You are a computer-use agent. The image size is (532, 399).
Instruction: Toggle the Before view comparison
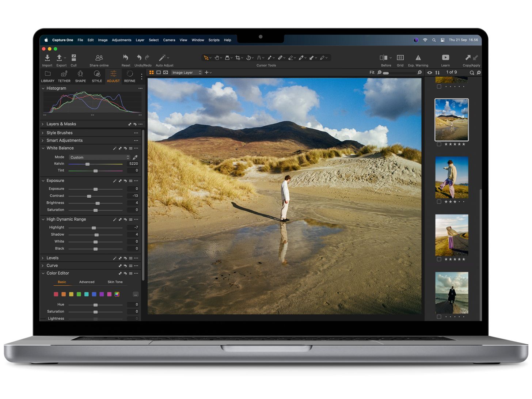point(384,58)
